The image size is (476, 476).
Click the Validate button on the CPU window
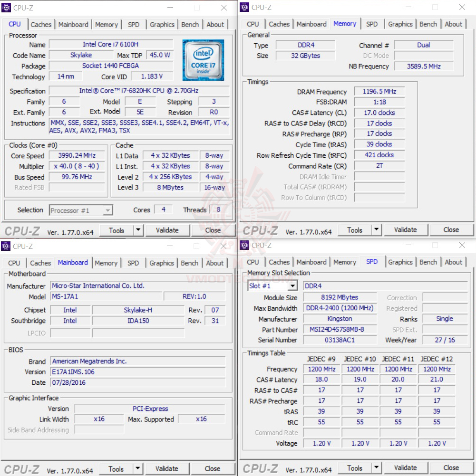tap(168, 230)
